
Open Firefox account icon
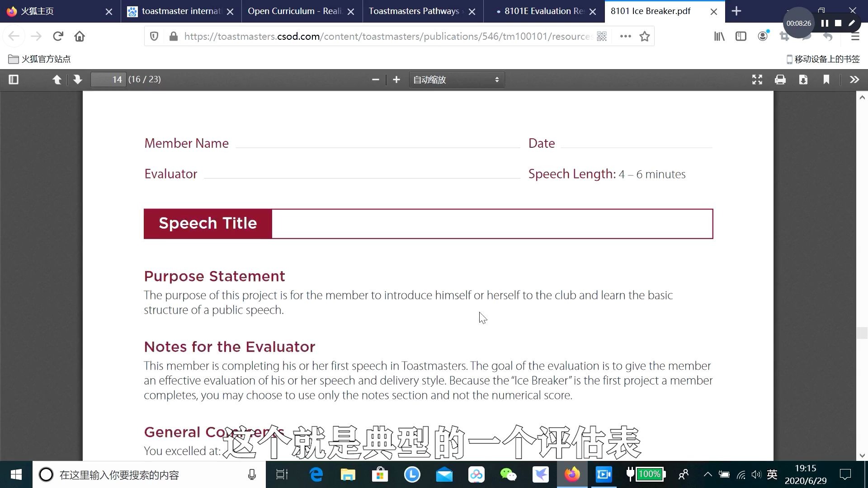click(763, 36)
